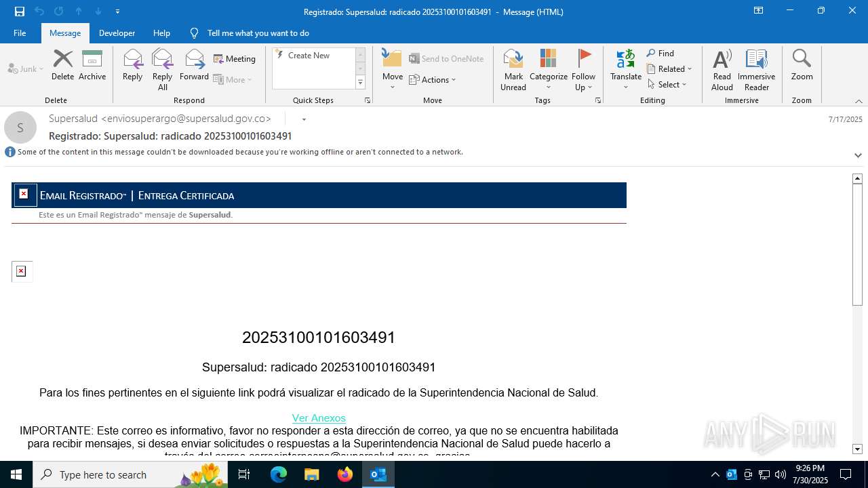868x488 pixels.
Task: Click Find in the Editing group
Action: click(660, 54)
